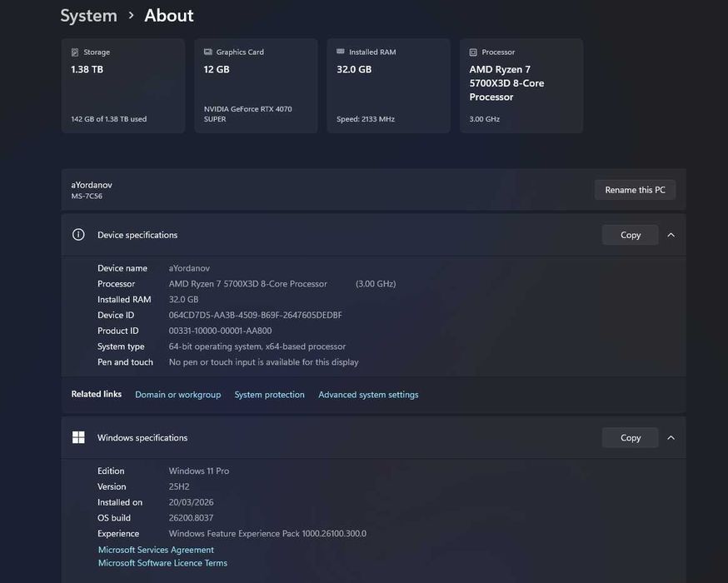This screenshot has width=728, height=583.
Task: Click the Edition value Windows 11 Pro
Action: click(x=199, y=471)
